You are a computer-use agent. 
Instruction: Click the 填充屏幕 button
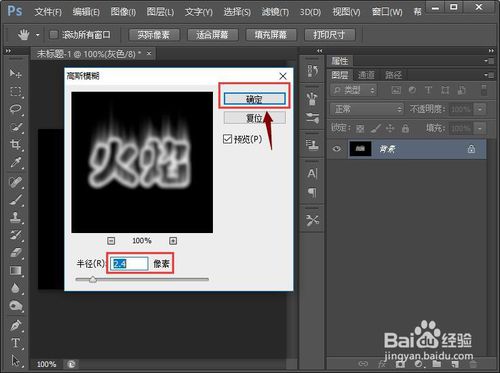point(271,35)
